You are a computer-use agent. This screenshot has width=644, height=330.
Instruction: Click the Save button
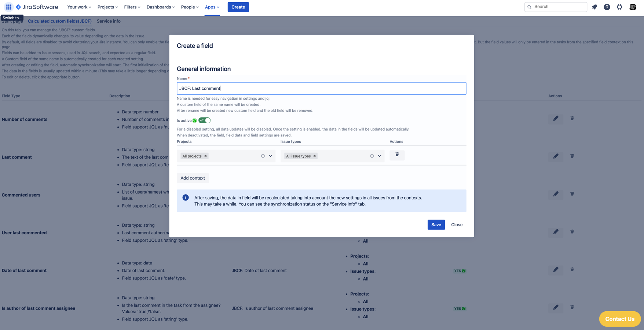pyautogui.click(x=436, y=225)
